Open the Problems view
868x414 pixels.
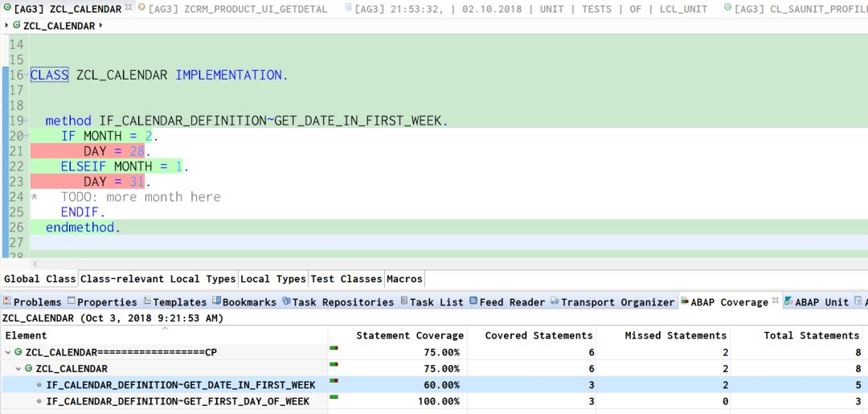[32, 301]
